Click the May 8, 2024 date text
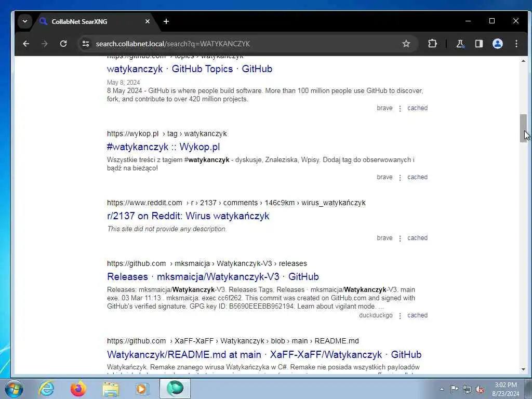 123,83
